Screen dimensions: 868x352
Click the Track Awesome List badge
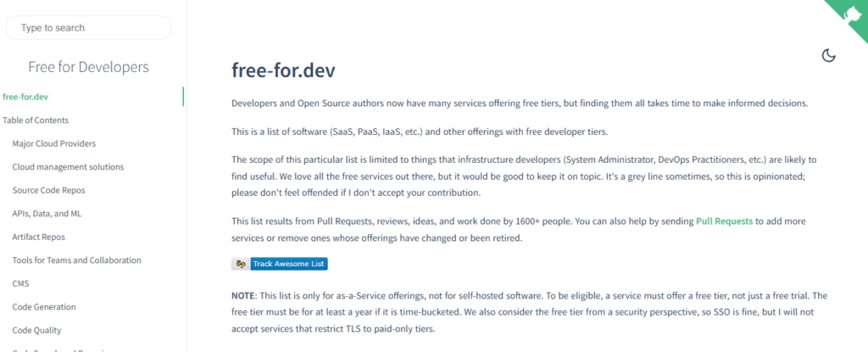pos(280,264)
